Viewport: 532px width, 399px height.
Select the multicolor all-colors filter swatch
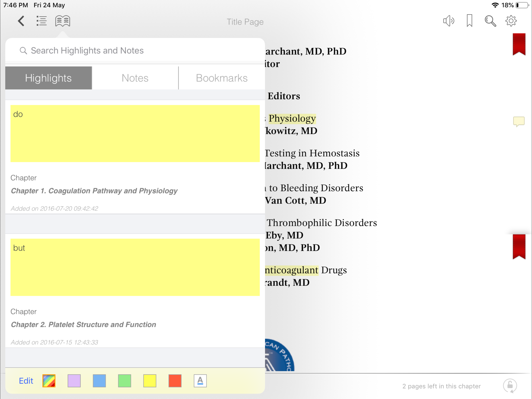click(x=49, y=381)
